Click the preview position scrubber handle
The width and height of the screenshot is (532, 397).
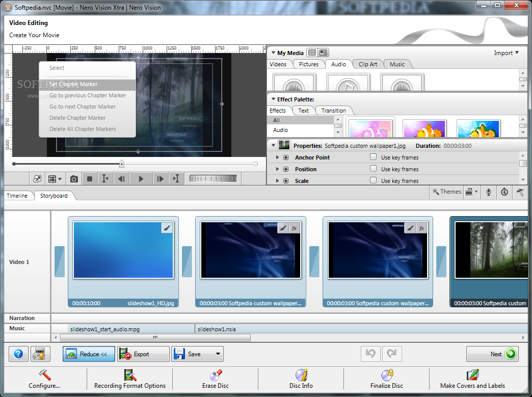point(122,164)
